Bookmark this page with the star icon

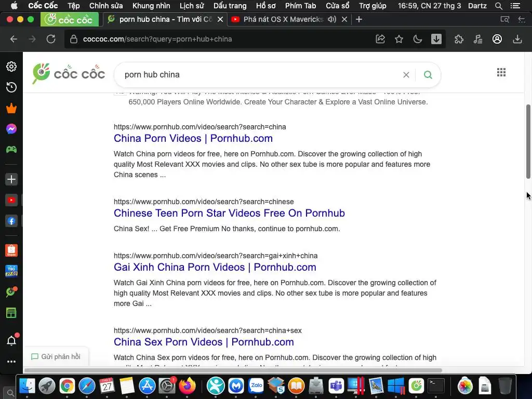coord(399,39)
